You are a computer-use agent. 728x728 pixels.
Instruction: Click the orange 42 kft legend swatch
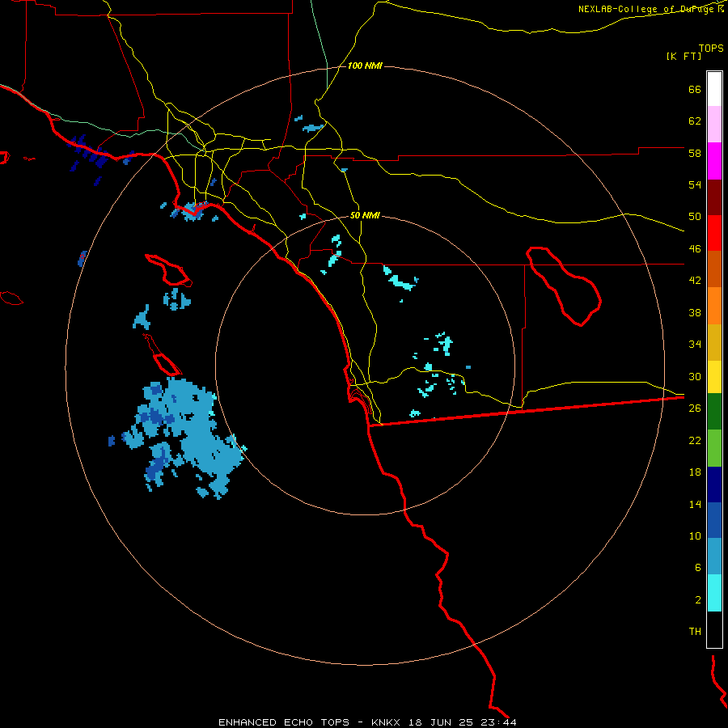(x=714, y=306)
